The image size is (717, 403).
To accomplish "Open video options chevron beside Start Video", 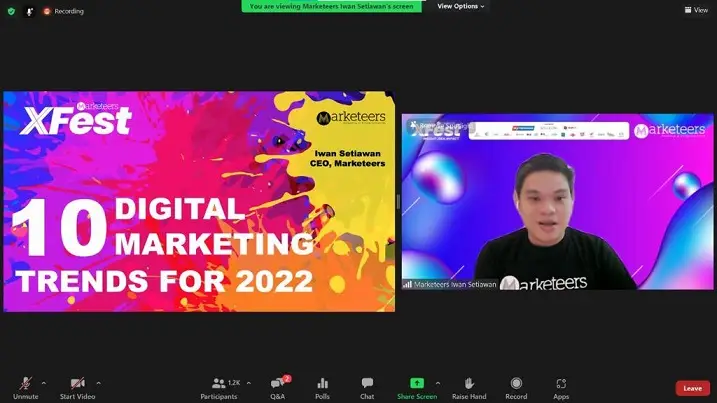I will point(98,383).
